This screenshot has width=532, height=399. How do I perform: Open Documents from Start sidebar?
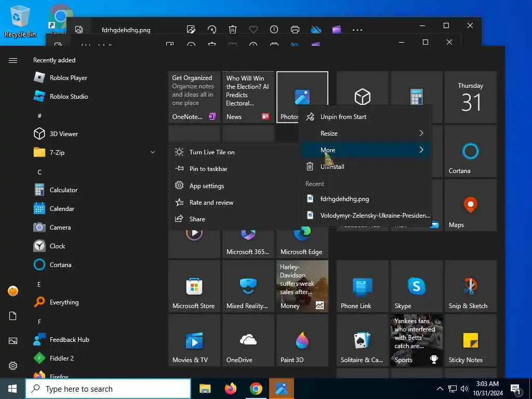tap(13, 316)
